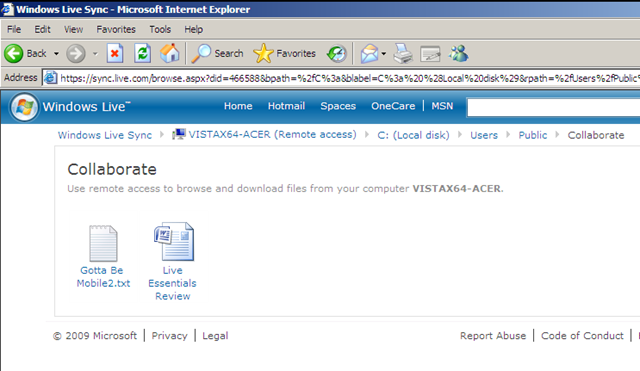Open the Tools menu
Image resolution: width=640 pixels, height=371 pixels.
point(160,29)
